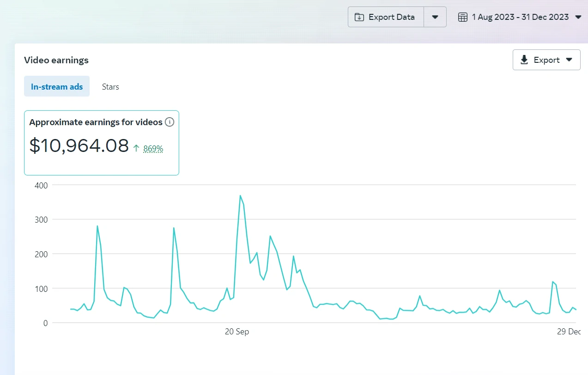The height and width of the screenshot is (375, 588).
Task: Open the calendar icon beside date range
Action: click(462, 17)
